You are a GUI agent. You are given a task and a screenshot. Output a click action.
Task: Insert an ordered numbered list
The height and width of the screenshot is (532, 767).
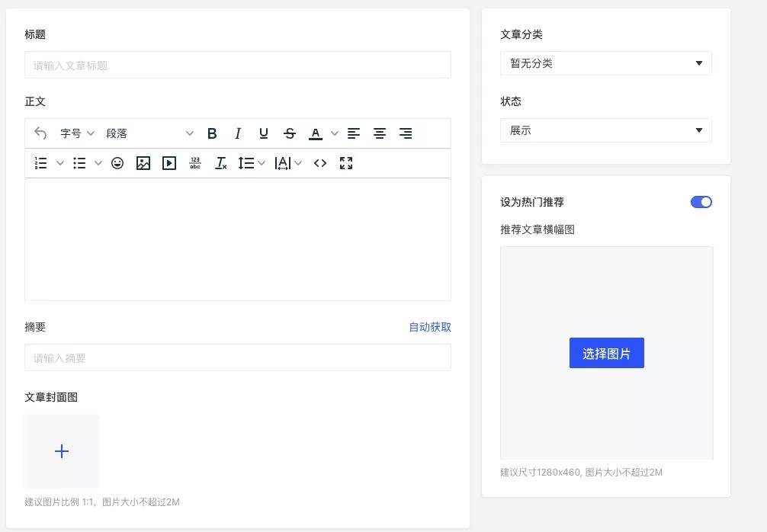click(x=40, y=163)
